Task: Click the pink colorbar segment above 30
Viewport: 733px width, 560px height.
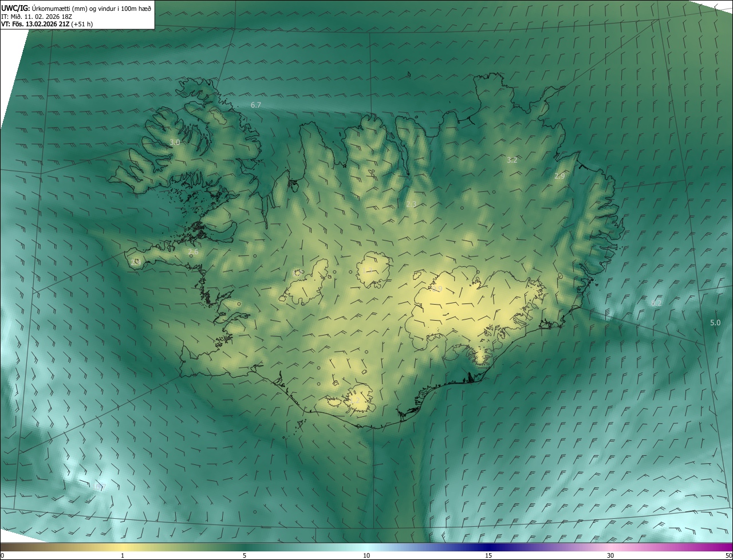Action: click(x=610, y=547)
